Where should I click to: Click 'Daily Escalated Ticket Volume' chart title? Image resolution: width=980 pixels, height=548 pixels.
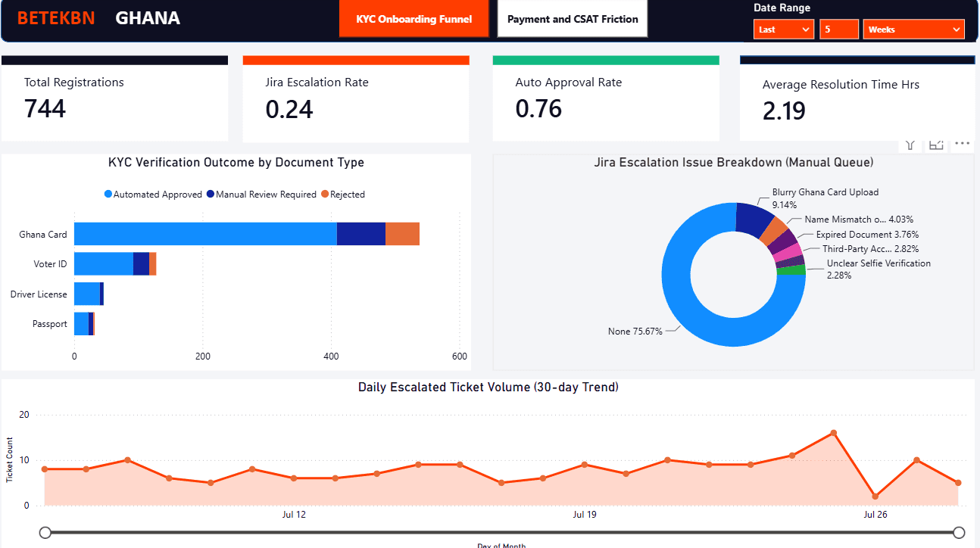(488, 388)
